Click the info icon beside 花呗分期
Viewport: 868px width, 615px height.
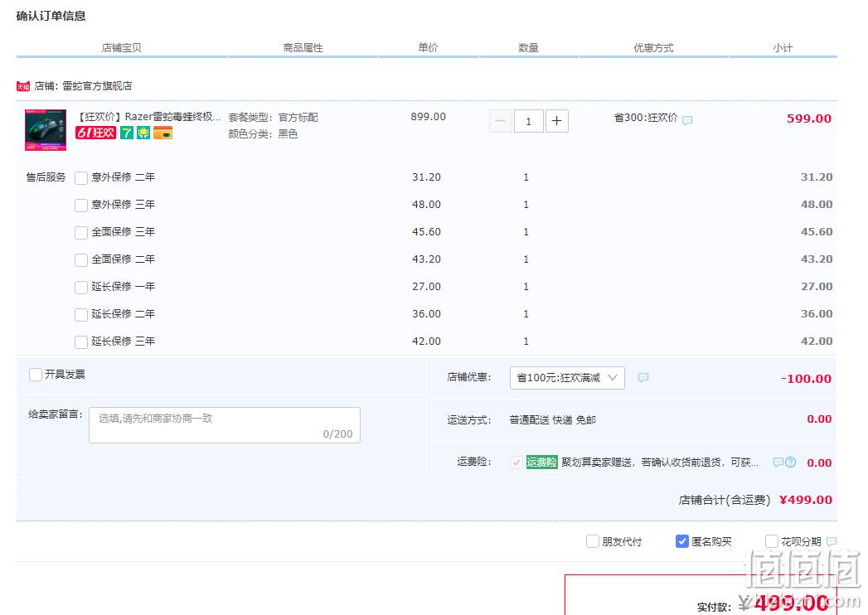832,541
